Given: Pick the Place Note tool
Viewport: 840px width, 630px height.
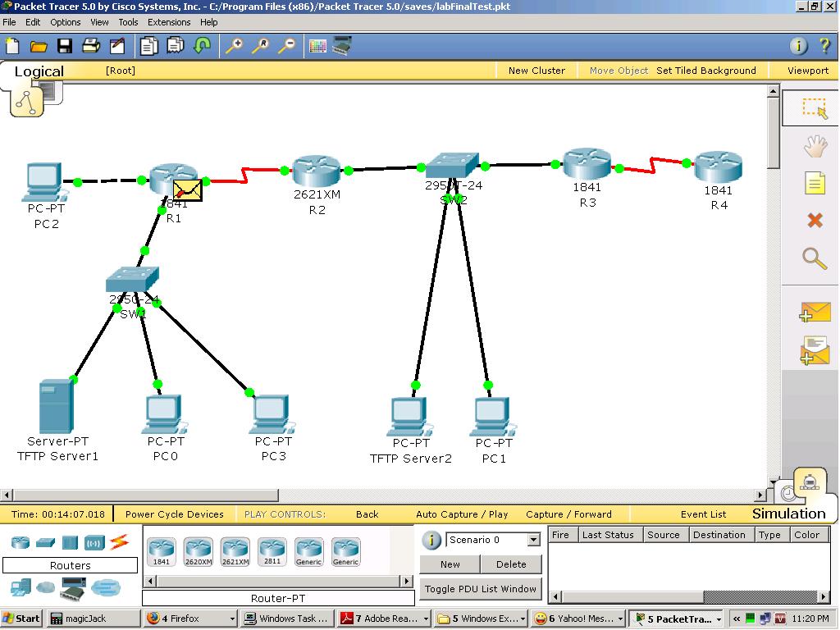Looking at the screenshot, I should click(x=814, y=183).
